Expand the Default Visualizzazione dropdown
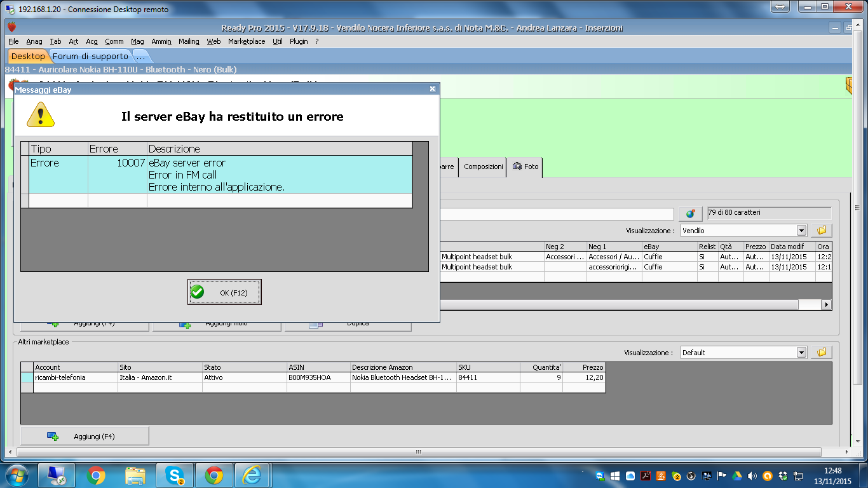 click(801, 352)
